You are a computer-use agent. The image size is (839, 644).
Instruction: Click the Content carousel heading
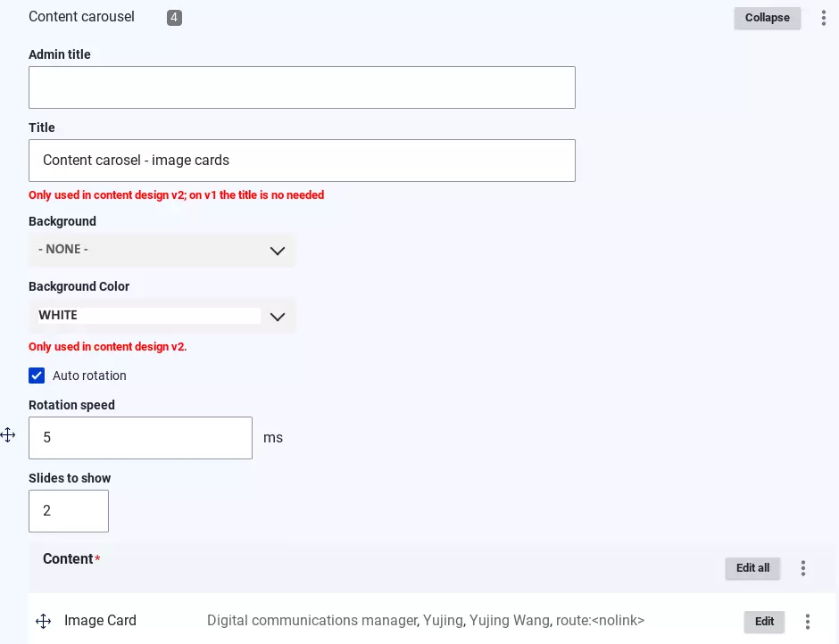point(81,17)
